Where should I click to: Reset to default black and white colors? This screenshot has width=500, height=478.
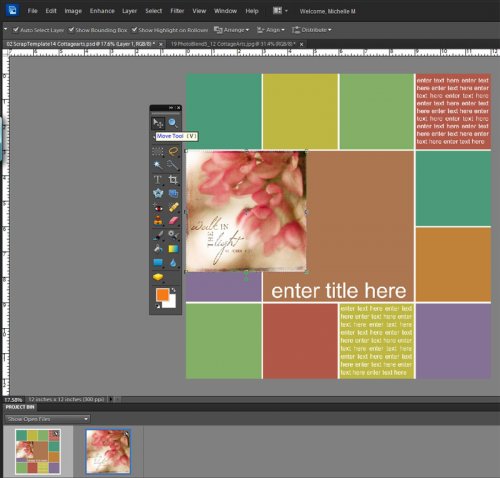point(157,306)
